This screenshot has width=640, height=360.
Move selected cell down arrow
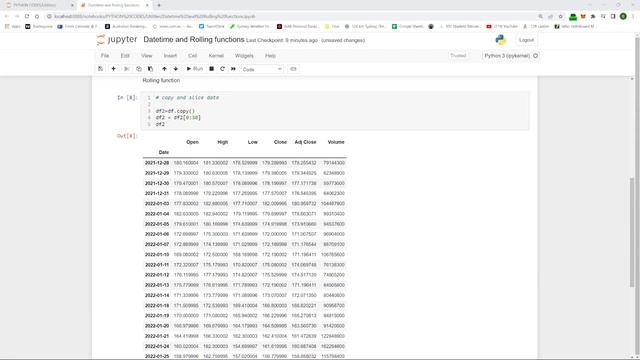point(176,69)
